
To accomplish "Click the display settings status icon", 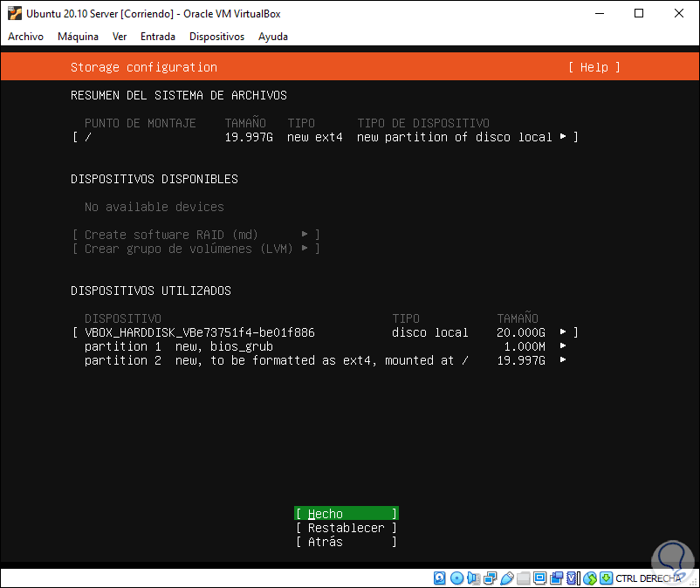I will (539, 578).
